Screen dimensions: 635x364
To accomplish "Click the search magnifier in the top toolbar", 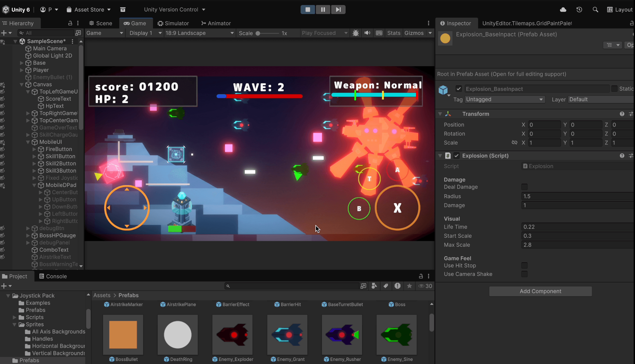I will pos(595,10).
